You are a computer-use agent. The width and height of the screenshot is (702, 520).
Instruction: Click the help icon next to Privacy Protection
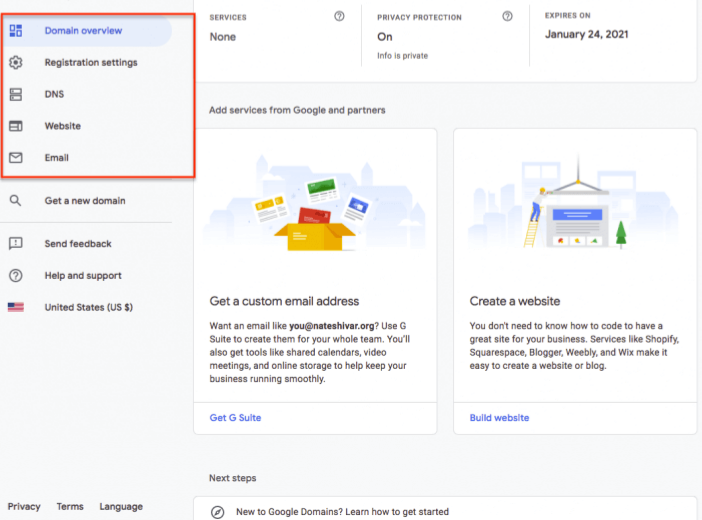(507, 17)
